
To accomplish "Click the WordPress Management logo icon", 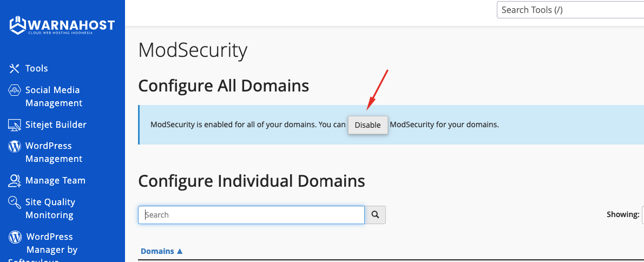I will tap(15, 146).
